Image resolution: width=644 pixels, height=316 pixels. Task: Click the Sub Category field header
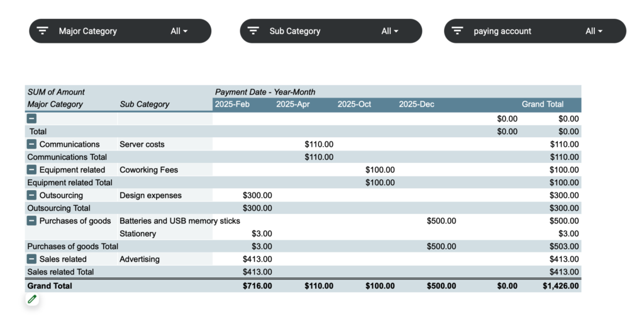[x=144, y=104]
